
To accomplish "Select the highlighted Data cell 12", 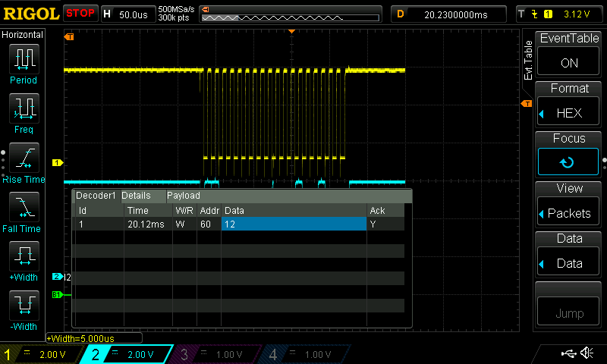I will coord(294,224).
